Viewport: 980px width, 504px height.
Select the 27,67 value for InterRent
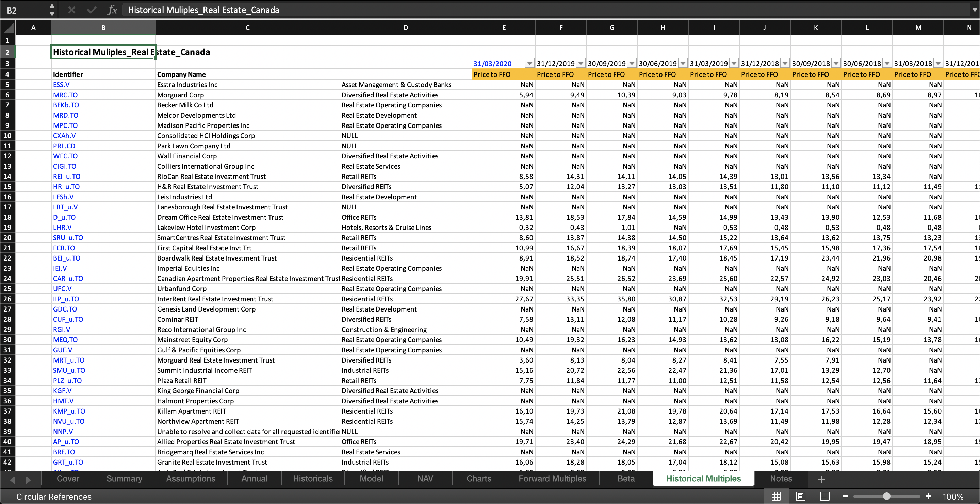coord(503,299)
